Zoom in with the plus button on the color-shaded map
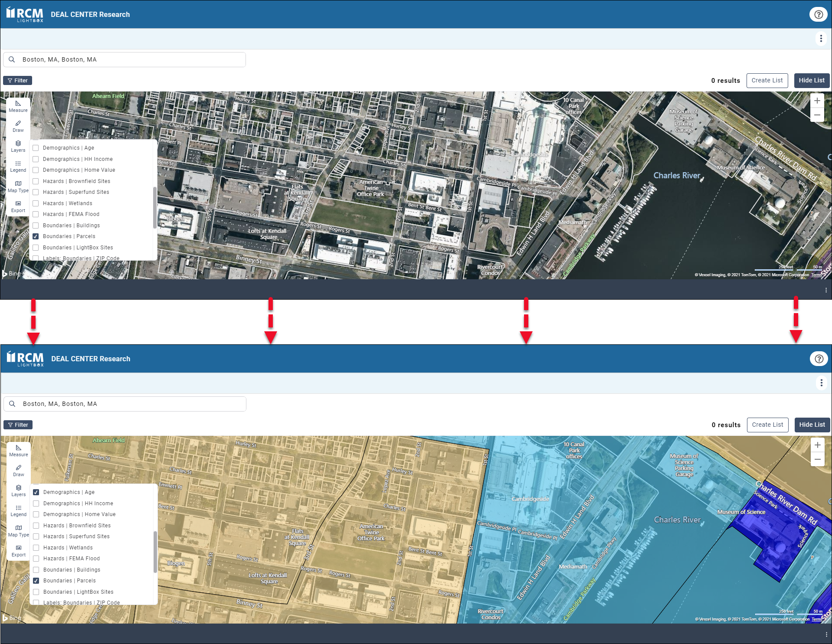The width and height of the screenshot is (832, 644). [x=817, y=445]
